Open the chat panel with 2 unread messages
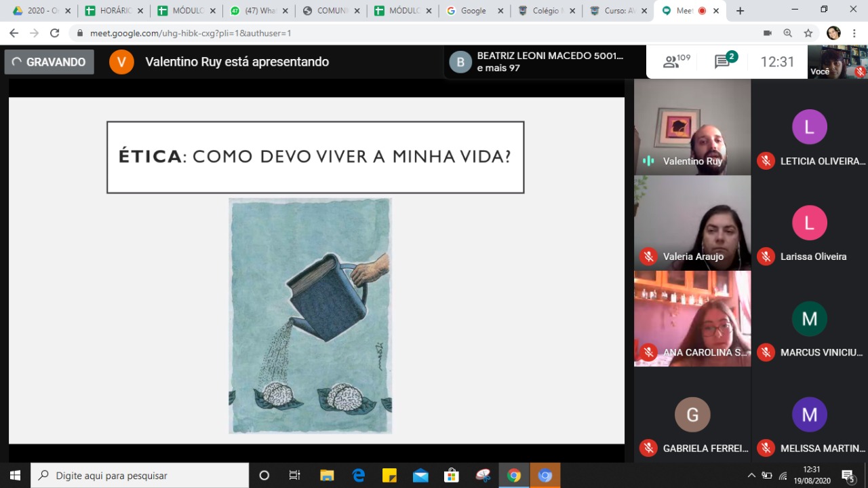Image resolution: width=868 pixels, height=488 pixels. 724,62
